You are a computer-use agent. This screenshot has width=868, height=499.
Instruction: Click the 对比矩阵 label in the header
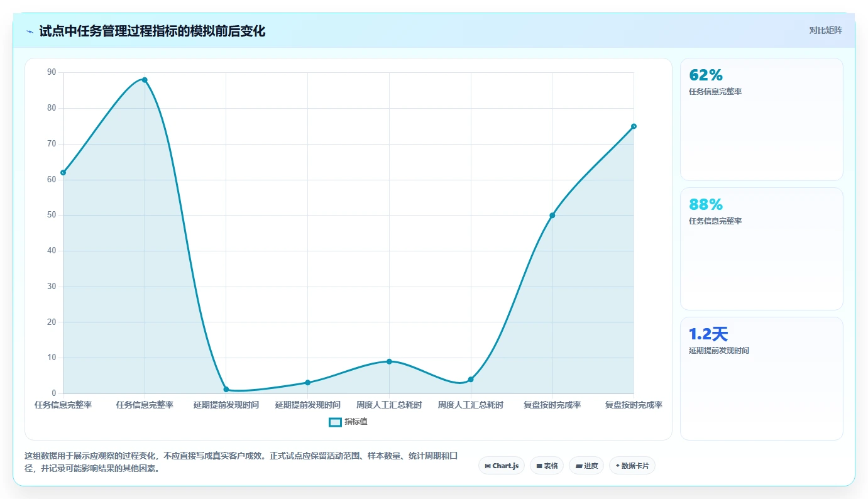pyautogui.click(x=825, y=30)
